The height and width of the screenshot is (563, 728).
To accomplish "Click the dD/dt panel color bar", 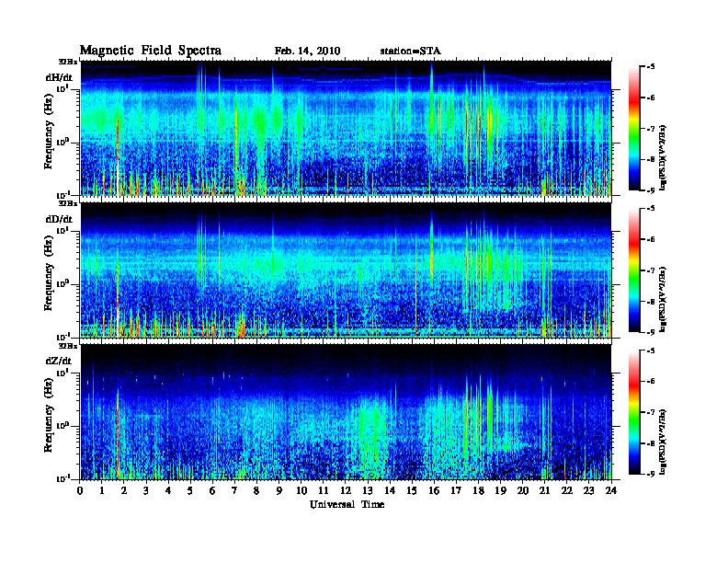I will [x=634, y=270].
